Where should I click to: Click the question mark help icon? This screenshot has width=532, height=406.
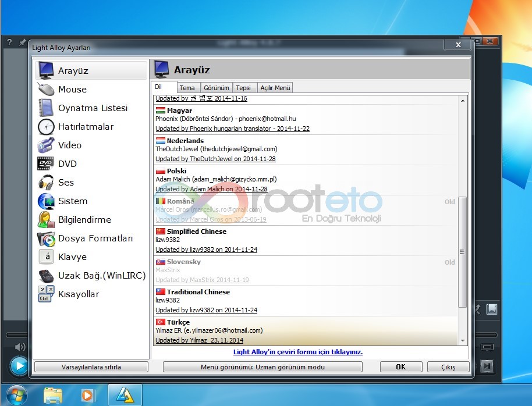click(x=9, y=42)
